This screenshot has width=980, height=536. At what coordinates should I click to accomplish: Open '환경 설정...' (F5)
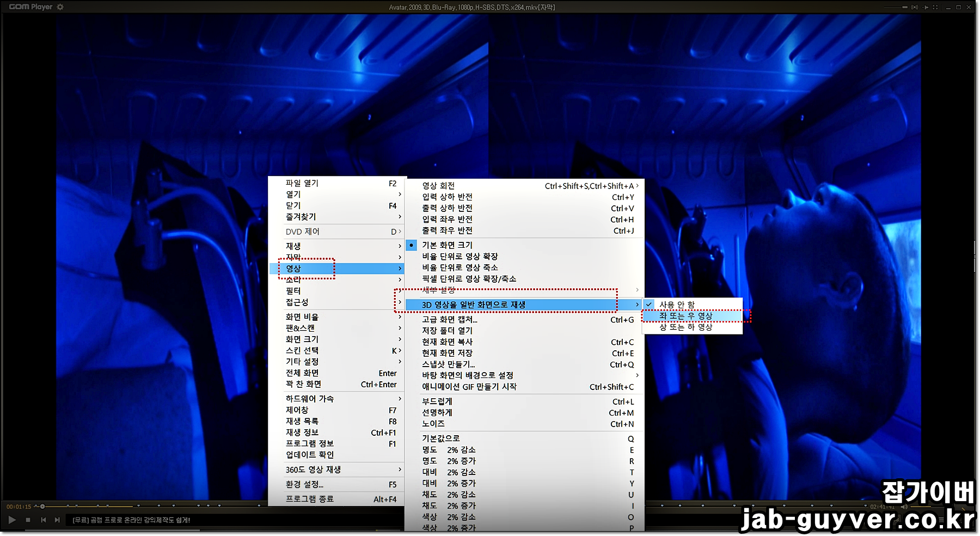[336, 484]
